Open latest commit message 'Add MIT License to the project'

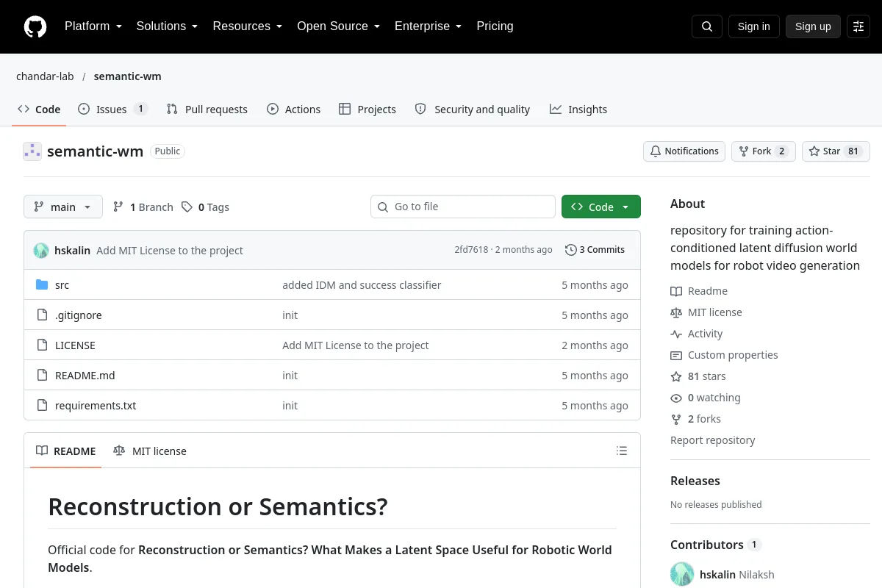click(x=170, y=251)
